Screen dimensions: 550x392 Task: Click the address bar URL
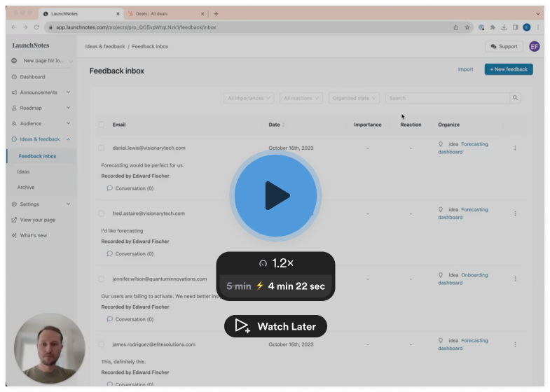[x=136, y=27]
